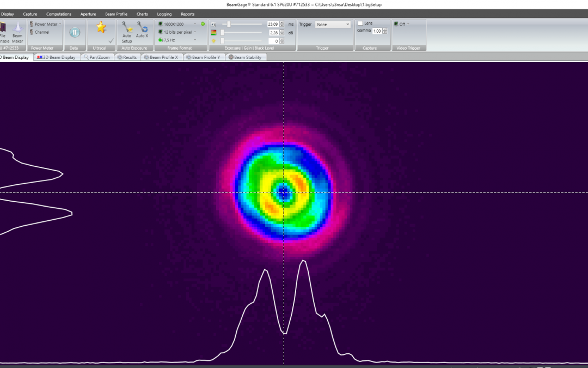
Task: Open the Display ribbon tab
Action: [x=8, y=14]
